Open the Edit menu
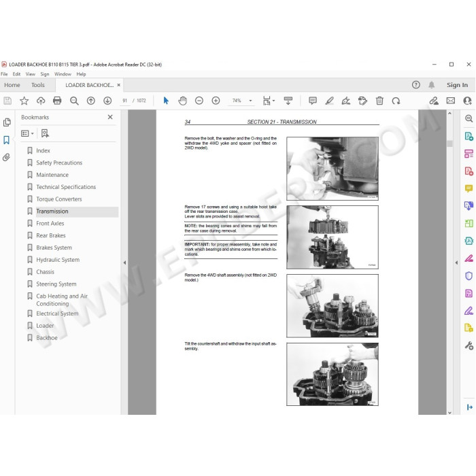 point(16,74)
